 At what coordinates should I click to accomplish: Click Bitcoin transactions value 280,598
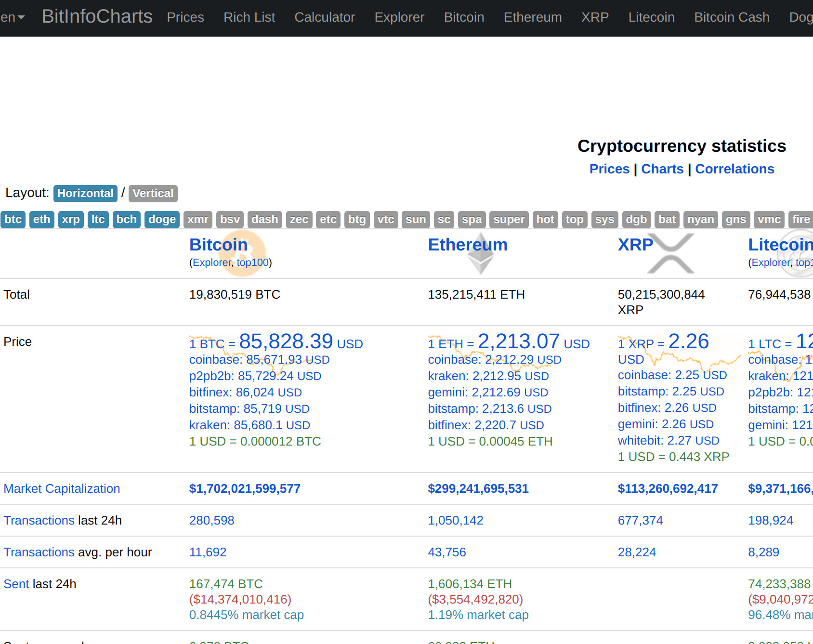pyautogui.click(x=211, y=520)
